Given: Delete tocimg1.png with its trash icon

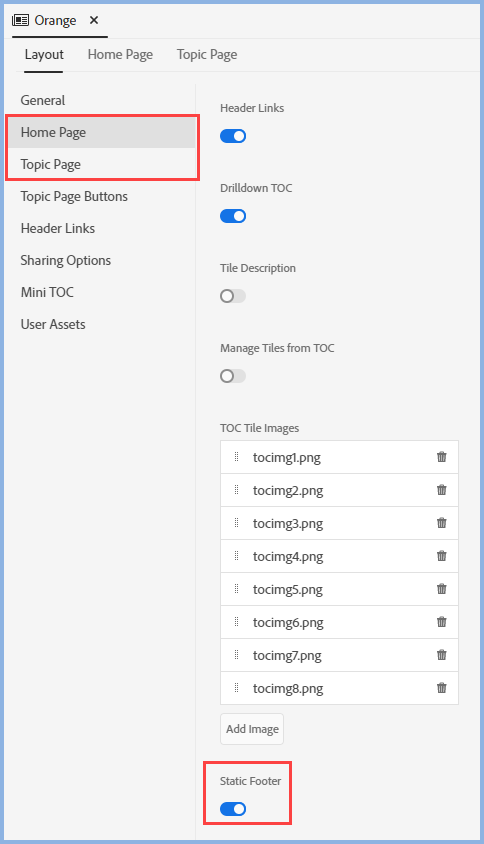Looking at the screenshot, I should pyautogui.click(x=441, y=457).
